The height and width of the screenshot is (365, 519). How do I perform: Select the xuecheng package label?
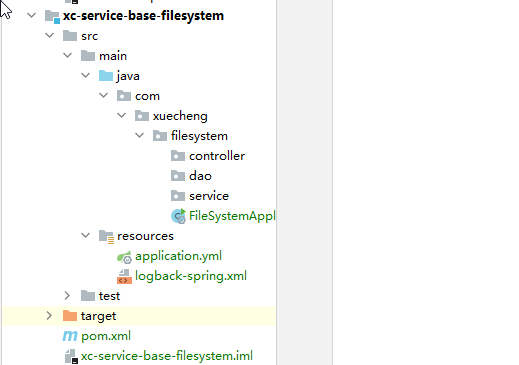(x=180, y=116)
